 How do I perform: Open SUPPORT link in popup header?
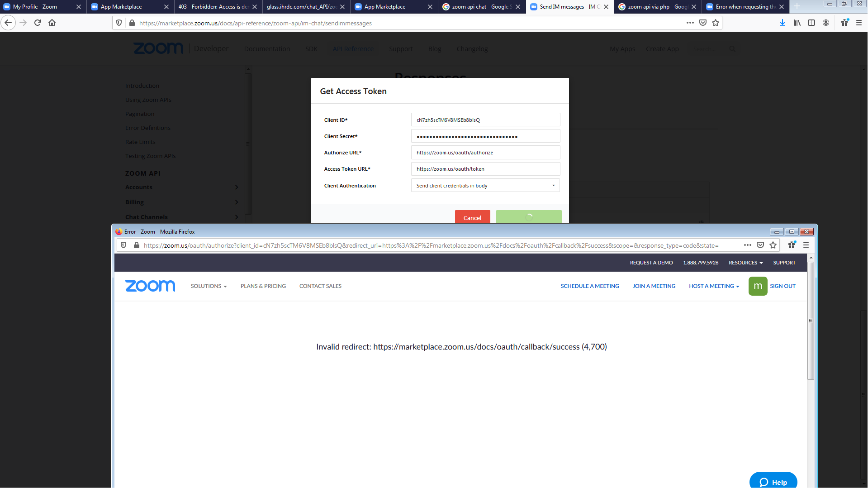point(784,263)
